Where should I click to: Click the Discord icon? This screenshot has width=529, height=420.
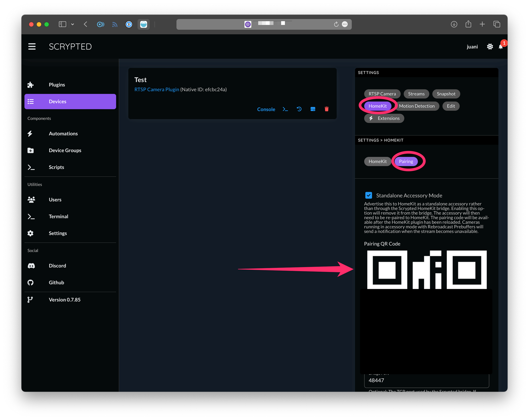(31, 266)
